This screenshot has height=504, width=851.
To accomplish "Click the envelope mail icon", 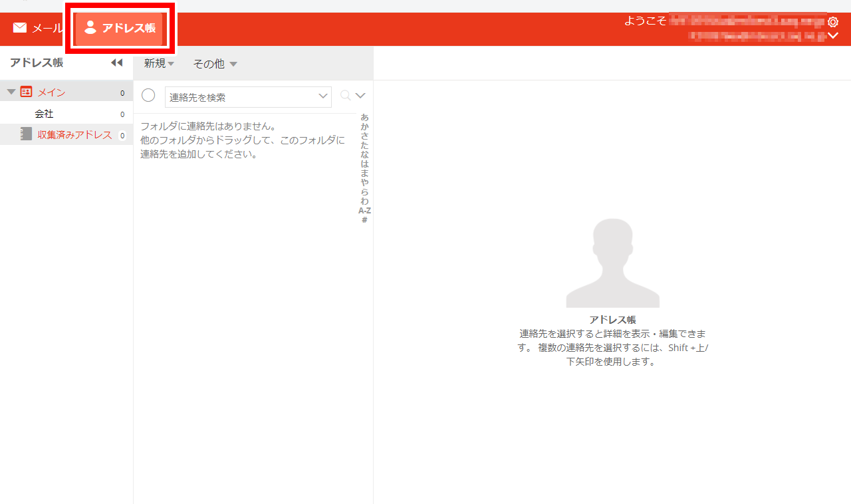I will coord(20,28).
